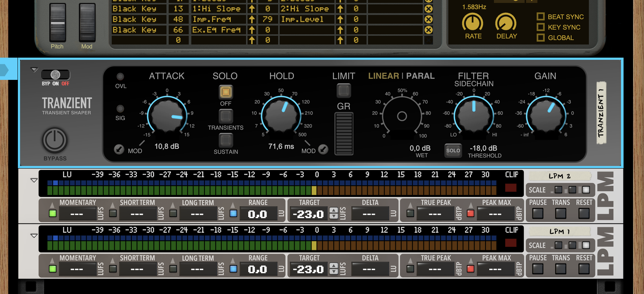Select the leftmost LPM 1 SCALE button
644x294 pixels.
pyautogui.click(x=559, y=245)
